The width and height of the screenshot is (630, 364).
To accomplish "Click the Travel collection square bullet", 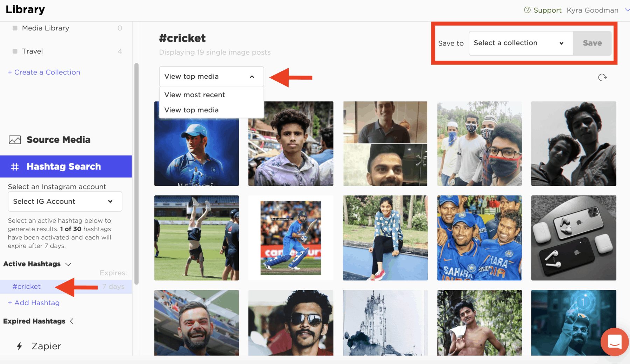I will (x=15, y=51).
